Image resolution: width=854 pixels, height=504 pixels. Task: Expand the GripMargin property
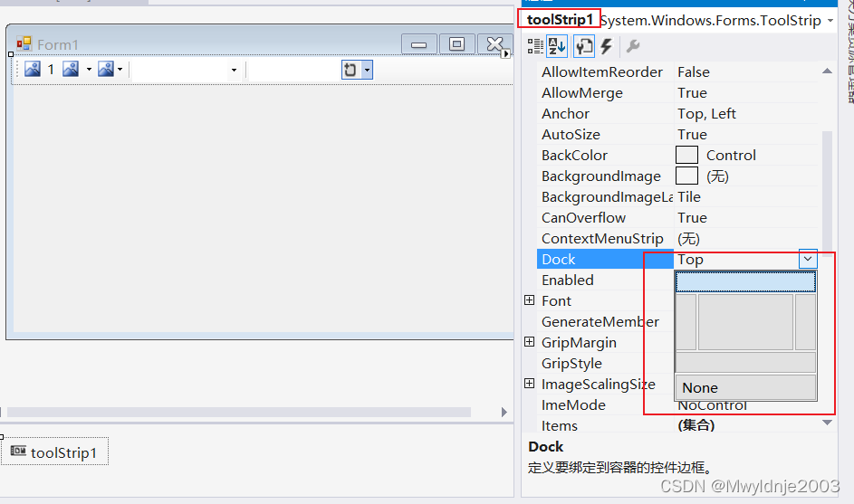coord(530,342)
